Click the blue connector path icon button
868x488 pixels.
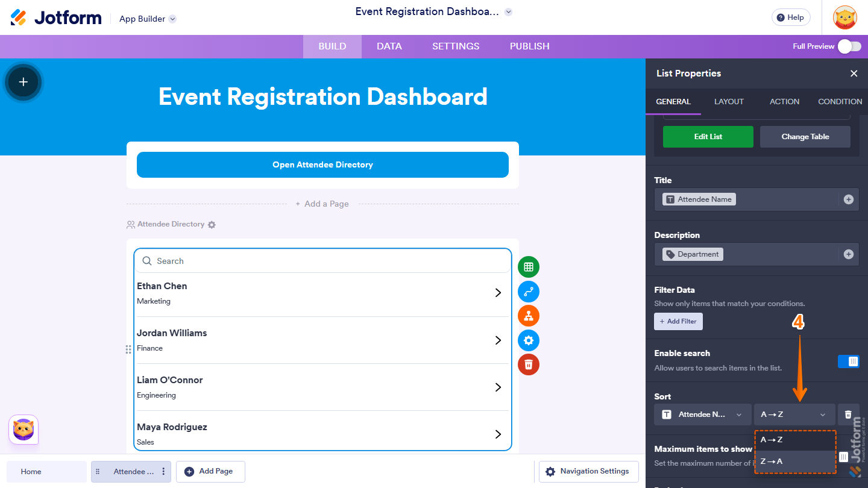(529, 292)
